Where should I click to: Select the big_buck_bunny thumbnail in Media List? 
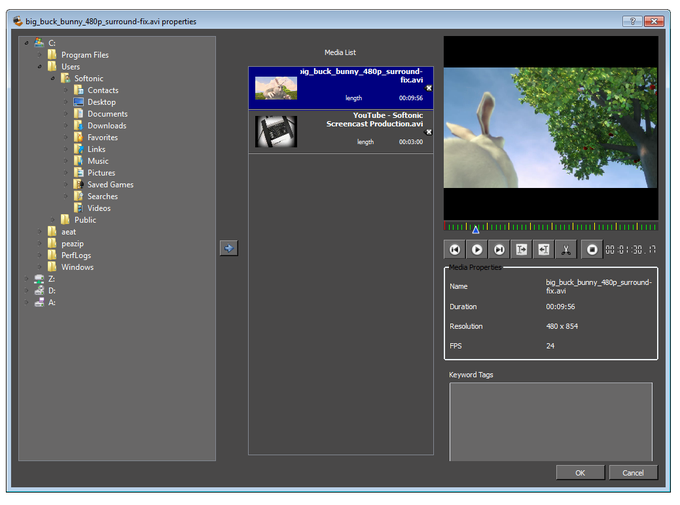tap(276, 88)
